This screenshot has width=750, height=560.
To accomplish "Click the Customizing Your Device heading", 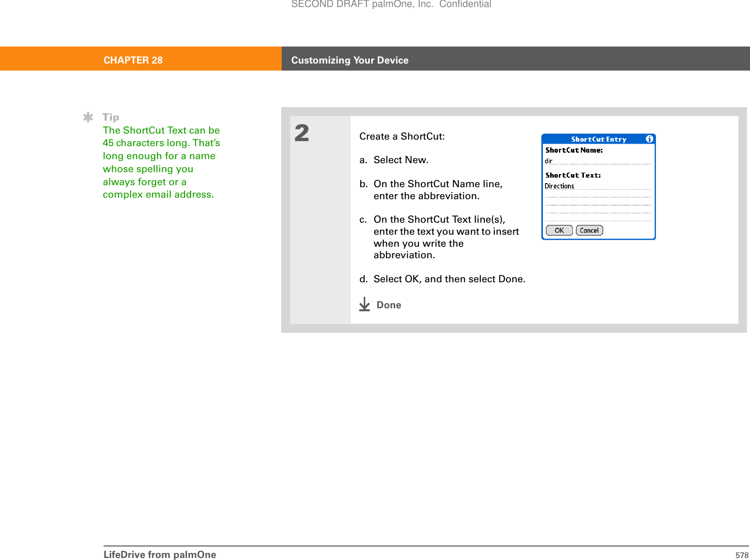I will coord(350,60).
